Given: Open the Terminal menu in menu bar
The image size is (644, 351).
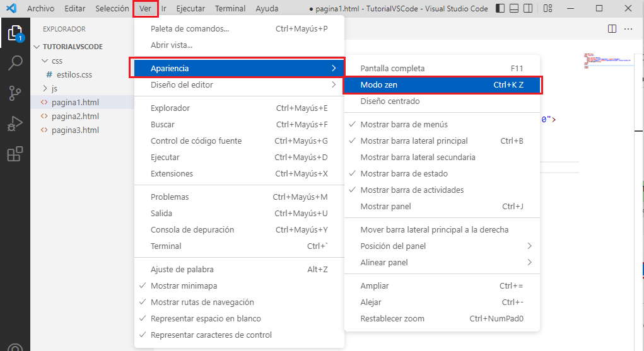Looking at the screenshot, I should click(x=230, y=8).
